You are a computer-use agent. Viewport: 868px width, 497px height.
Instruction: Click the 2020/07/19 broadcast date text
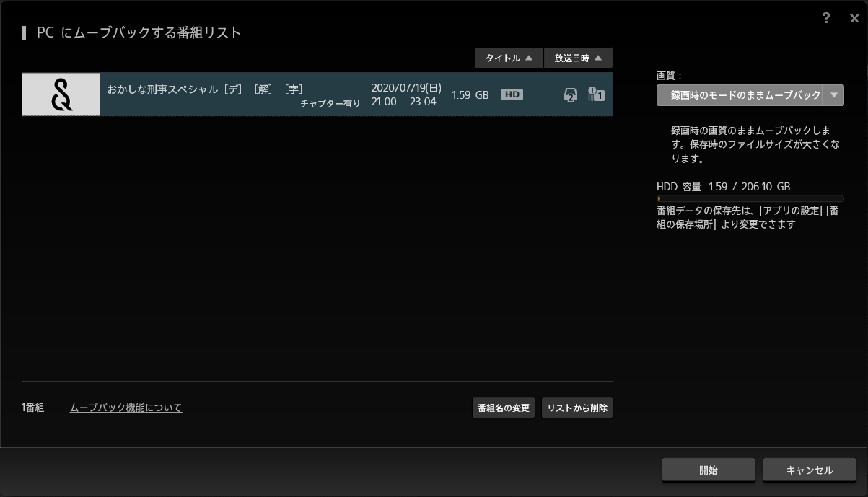(x=405, y=88)
